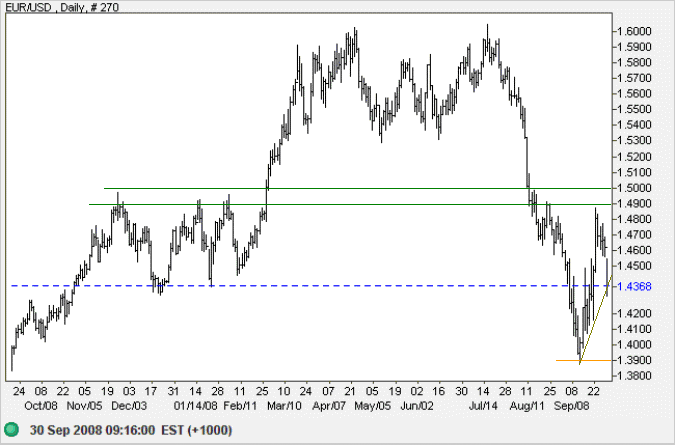The width and height of the screenshot is (675, 445).
Task: Click the 1.4000 price axis label
Action: [x=635, y=344]
